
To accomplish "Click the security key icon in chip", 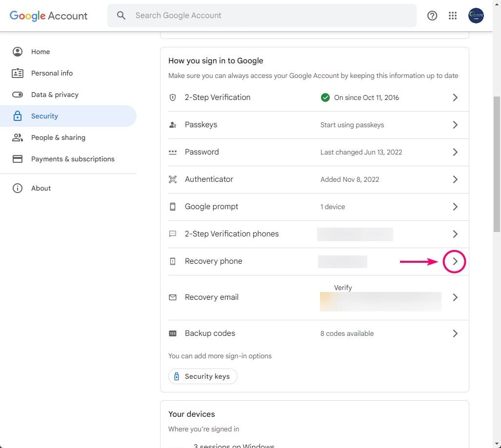I will pos(177,376).
